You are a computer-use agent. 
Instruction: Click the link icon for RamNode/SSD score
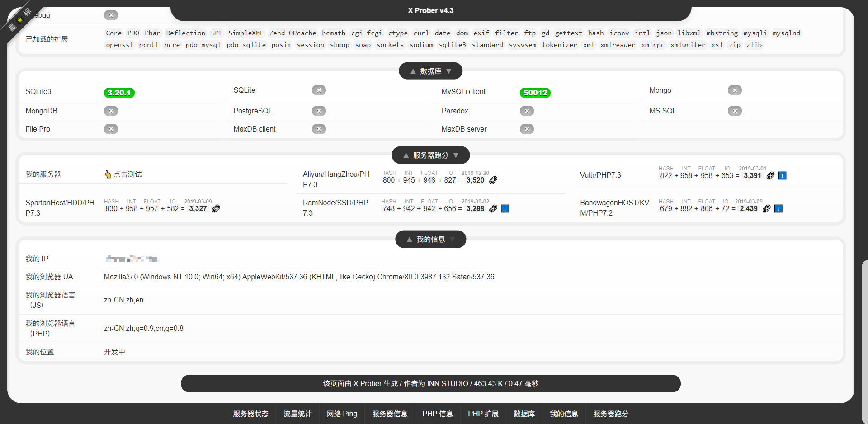493,208
